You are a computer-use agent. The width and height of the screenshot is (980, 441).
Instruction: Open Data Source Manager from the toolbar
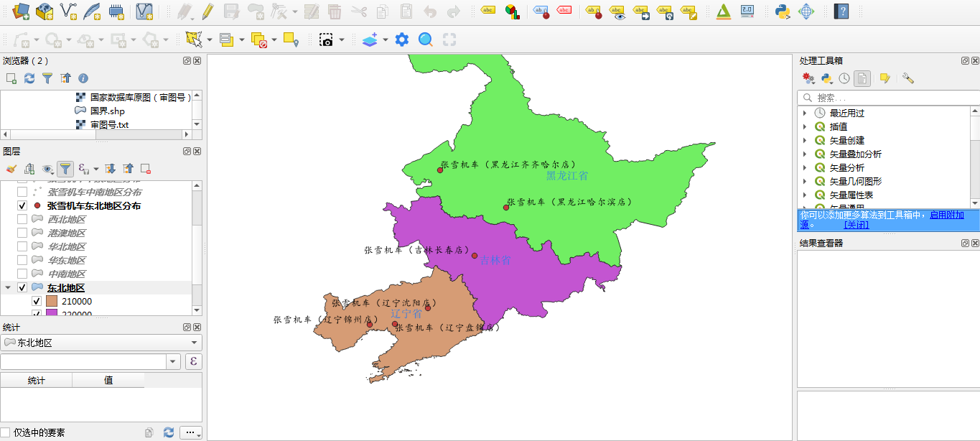click(x=21, y=11)
